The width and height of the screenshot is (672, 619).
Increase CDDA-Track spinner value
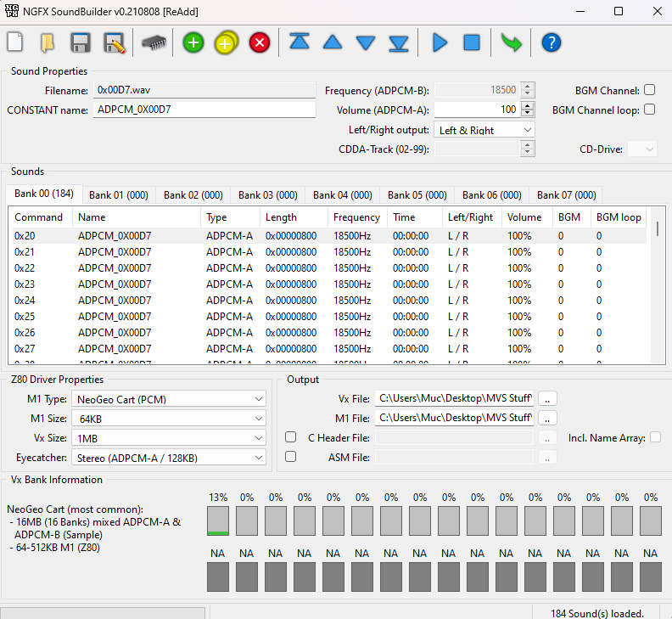pyautogui.click(x=528, y=145)
